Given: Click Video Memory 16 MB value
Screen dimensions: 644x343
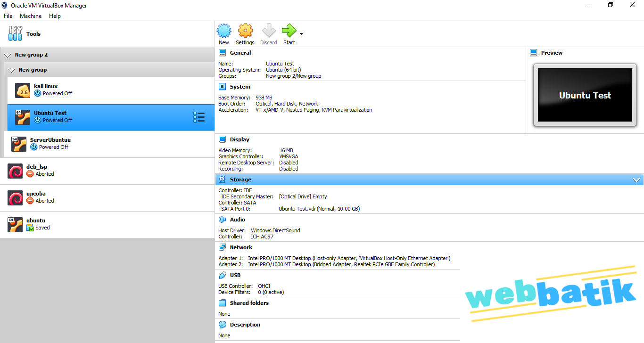Looking at the screenshot, I should [286, 150].
